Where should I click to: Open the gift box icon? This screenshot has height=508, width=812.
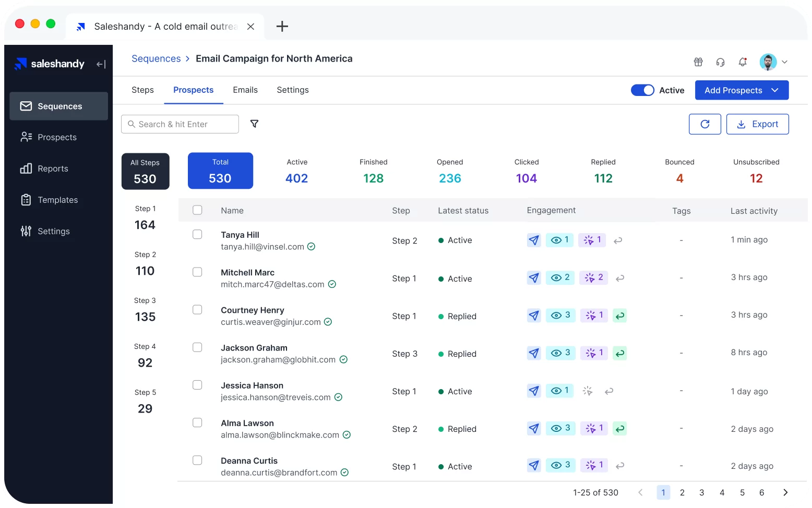698,62
